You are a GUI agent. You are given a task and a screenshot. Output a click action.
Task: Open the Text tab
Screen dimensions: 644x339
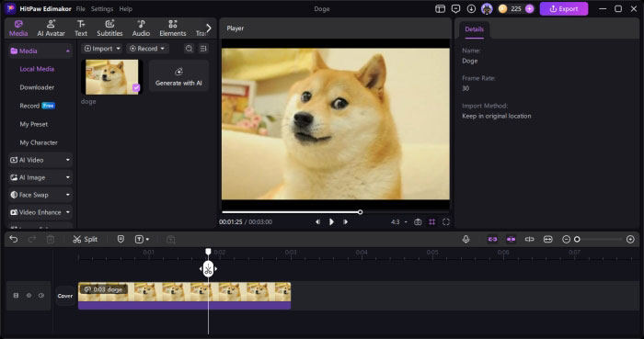[81, 28]
